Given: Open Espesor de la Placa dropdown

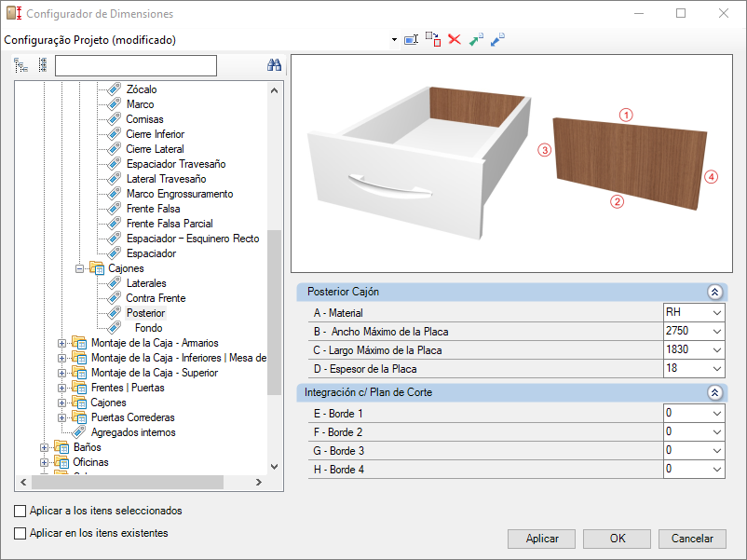Looking at the screenshot, I should click(717, 368).
